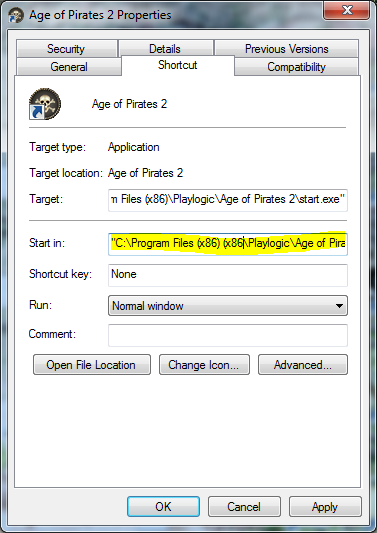This screenshot has height=533, width=377.
Task: Click inside the Target path field
Action: point(228,200)
